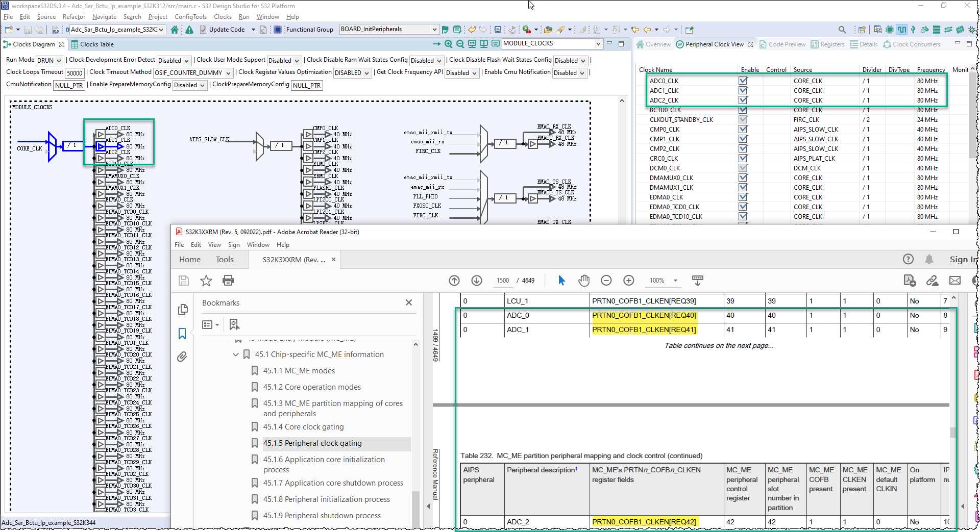
Task: Select the 45.1.5 Peripheral clock gating bookmark
Action: pos(312,443)
